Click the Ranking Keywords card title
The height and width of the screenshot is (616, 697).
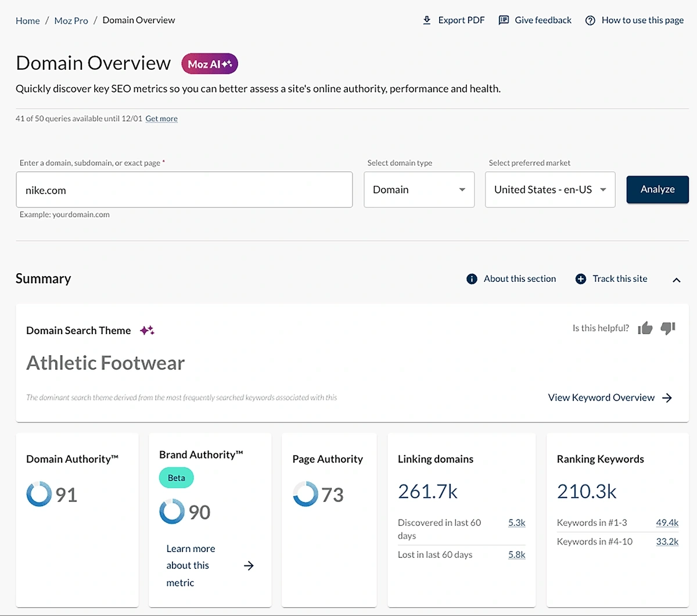coord(601,459)
